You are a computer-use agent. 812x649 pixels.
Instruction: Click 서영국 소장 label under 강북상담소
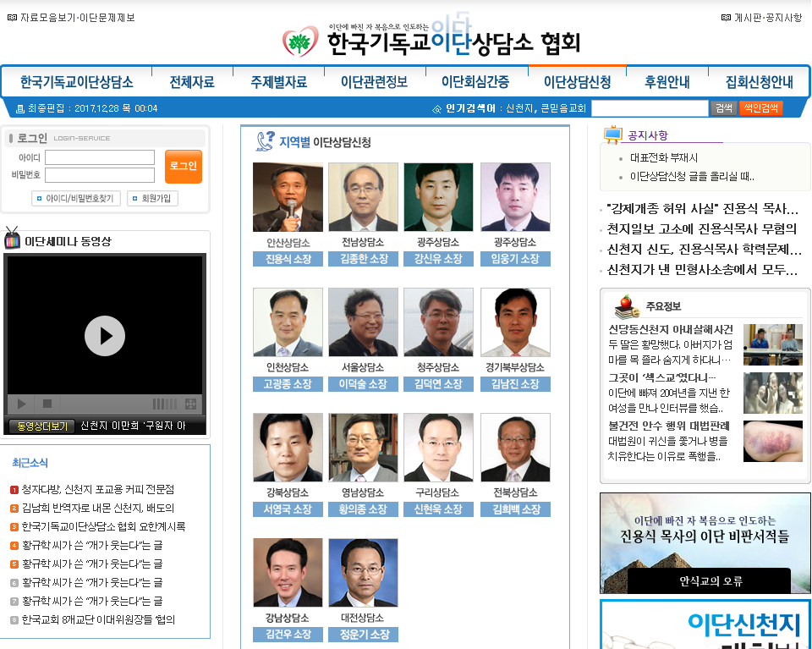[288, 509]
